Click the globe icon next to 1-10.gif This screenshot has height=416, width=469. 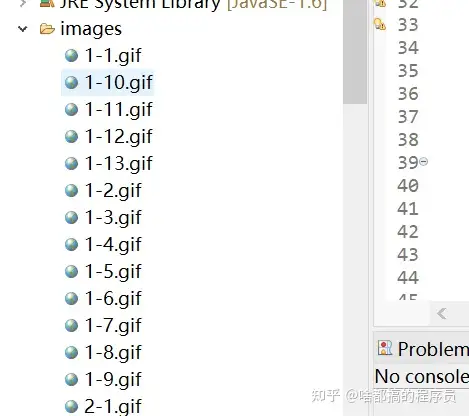[x=71, y=83]
